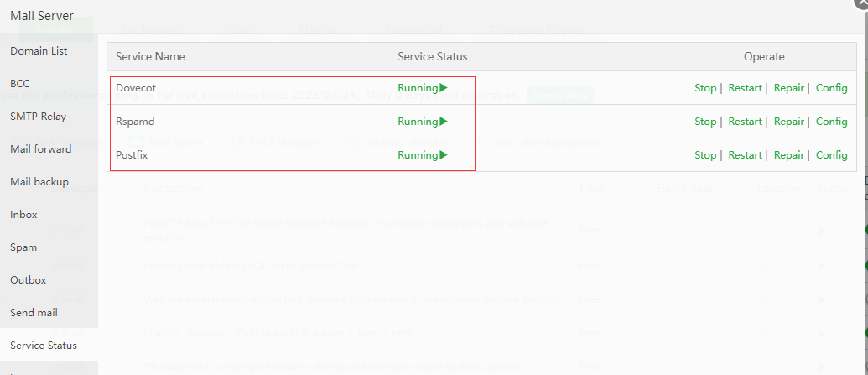The width and height of the screenshot is (868, 375).
Task: Restart the Postfix service
Action: pos(745,155)
